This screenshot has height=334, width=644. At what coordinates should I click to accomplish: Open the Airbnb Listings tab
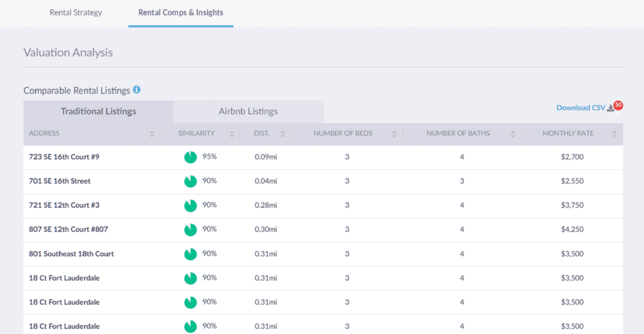click(248, 112)
